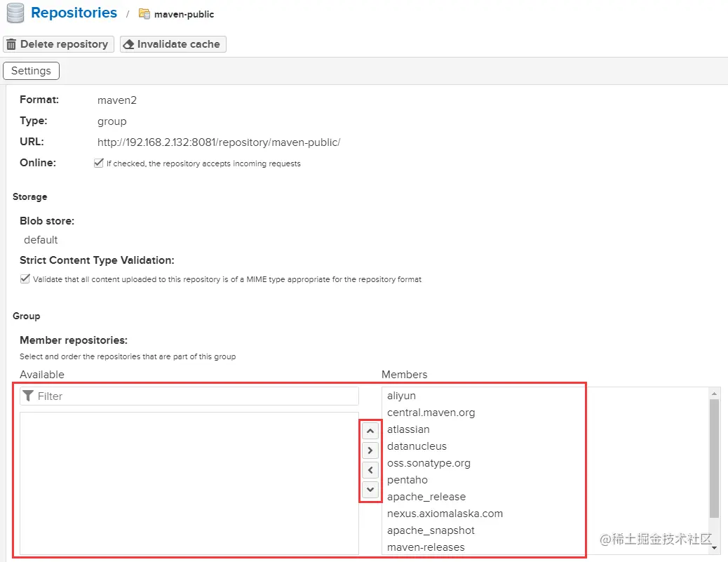The image size is (728, 562).
Task: Click the default blob store value
Action: 41,240
